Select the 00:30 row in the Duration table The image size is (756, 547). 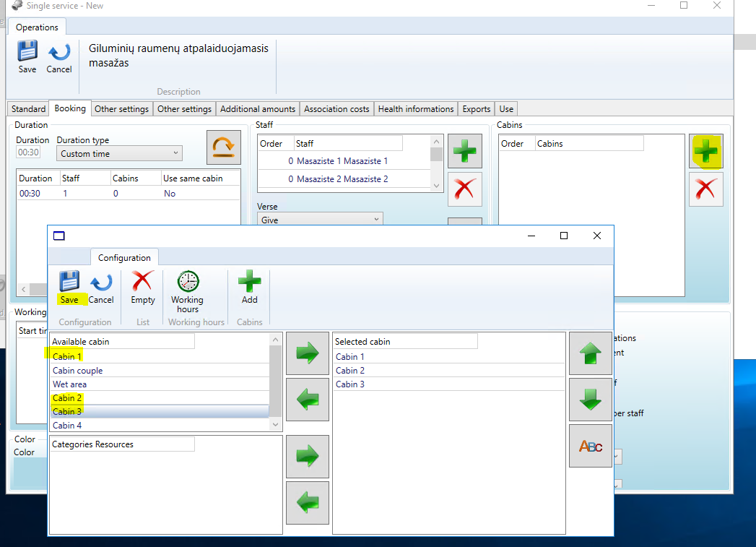[x=129, y=194]
